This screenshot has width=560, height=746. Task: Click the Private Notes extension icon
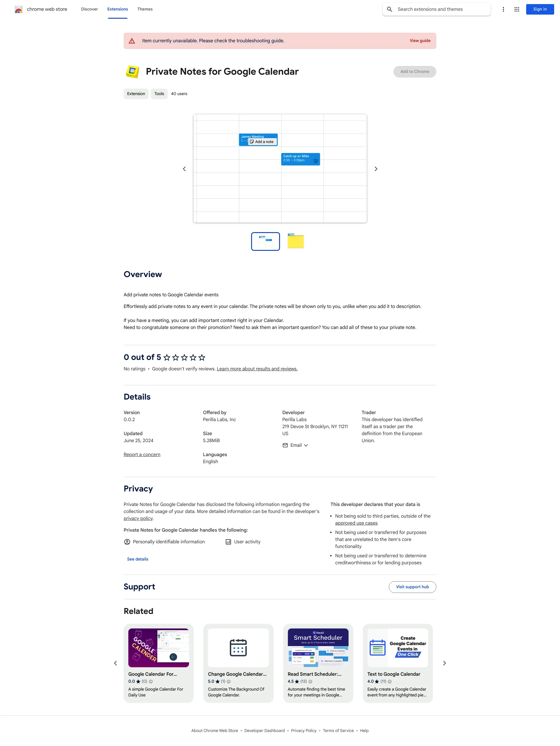(x=132, y=71)
